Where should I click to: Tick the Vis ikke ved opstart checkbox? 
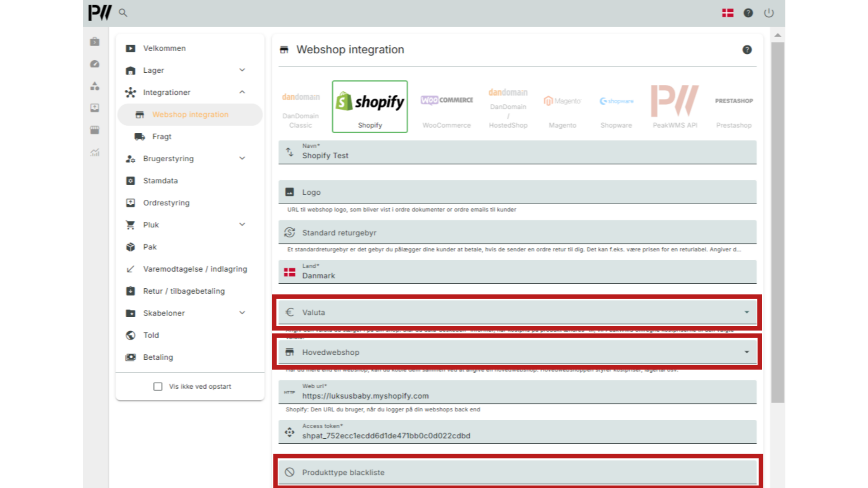click(x=158, y=387)
